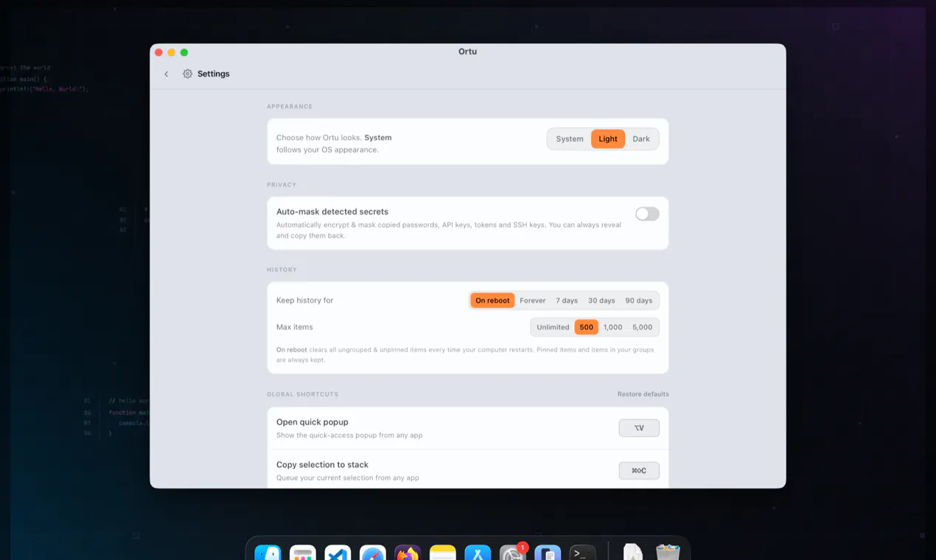Launch Visual Studio Code from the dock
Viewport: 936px width, 560px height.
(x=338, y=553)
